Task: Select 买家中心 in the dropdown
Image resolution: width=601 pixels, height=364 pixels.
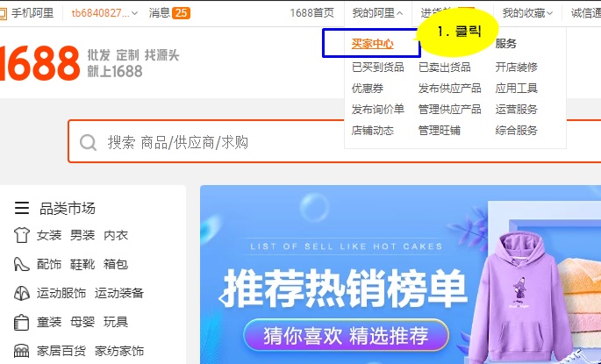Action: [x=373, y=44]
